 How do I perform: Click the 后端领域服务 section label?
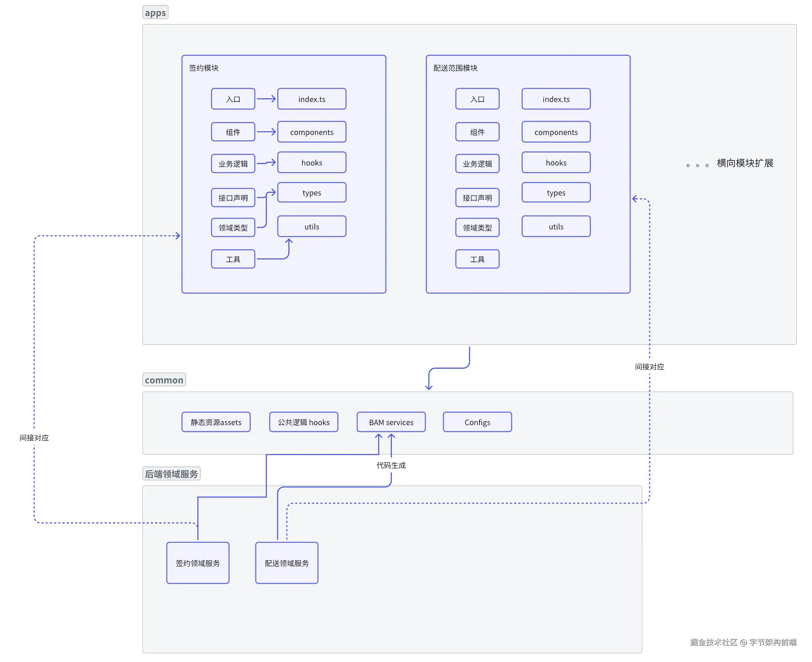171,474
